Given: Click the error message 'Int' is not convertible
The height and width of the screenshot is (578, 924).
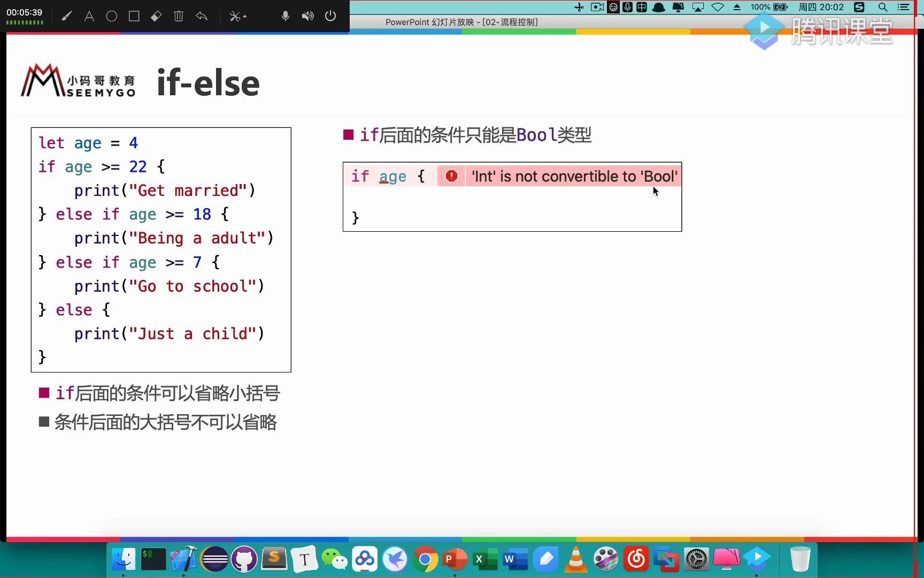Looking at the screenshot, I should click(x=574, y=177).
